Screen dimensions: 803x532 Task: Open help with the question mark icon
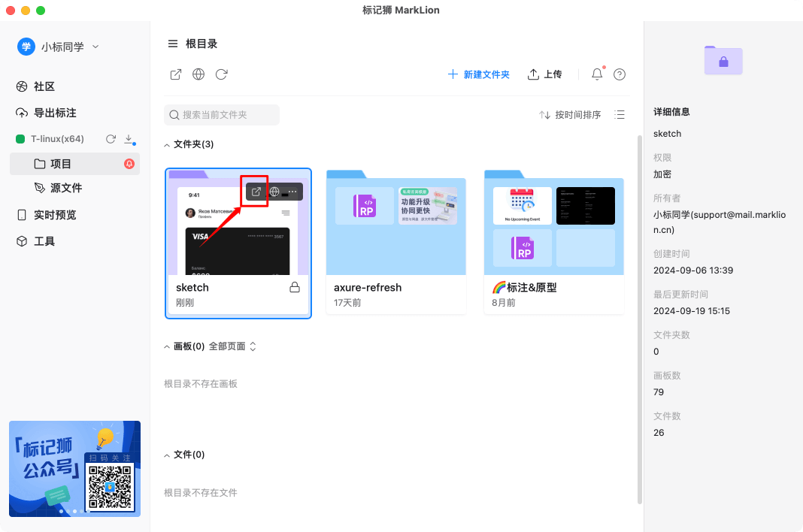pos(619,74)
